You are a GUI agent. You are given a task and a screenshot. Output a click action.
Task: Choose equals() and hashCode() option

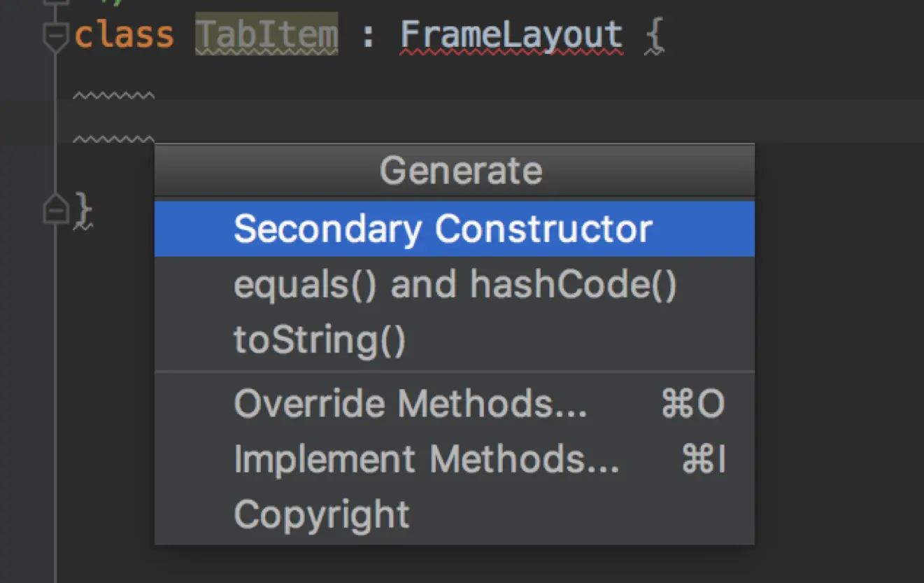click(455, 285)
